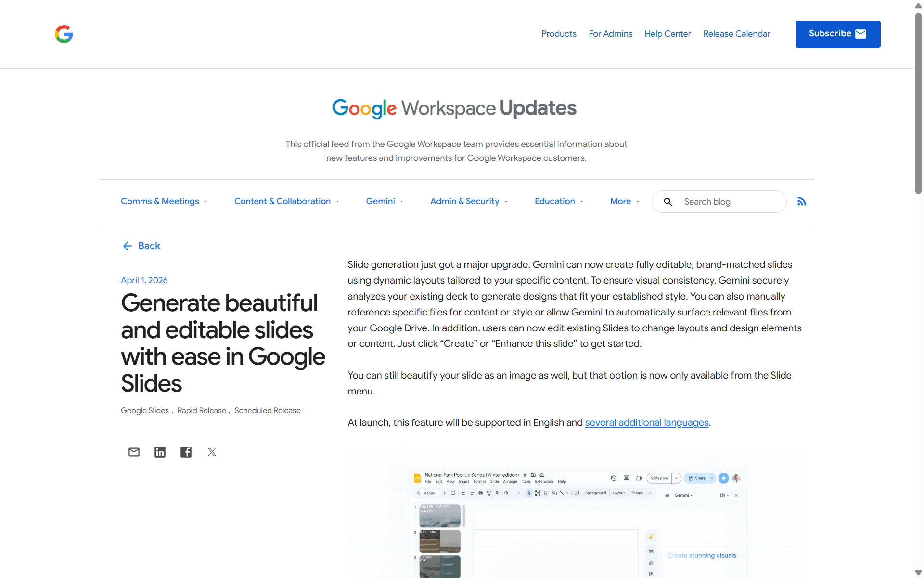Click the Google logo

tap(63, 34)
